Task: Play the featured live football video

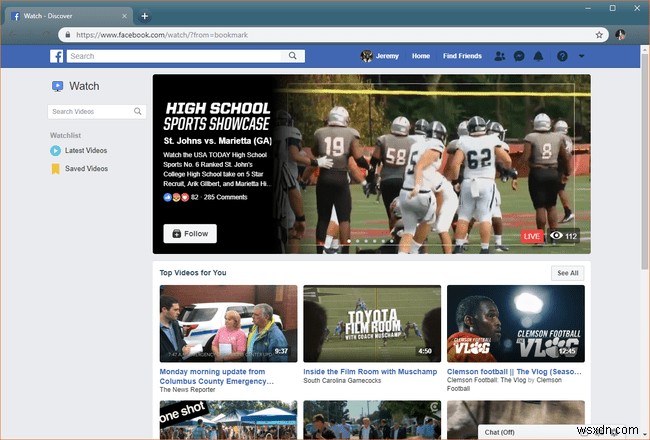Action: [x=433, y=164]
